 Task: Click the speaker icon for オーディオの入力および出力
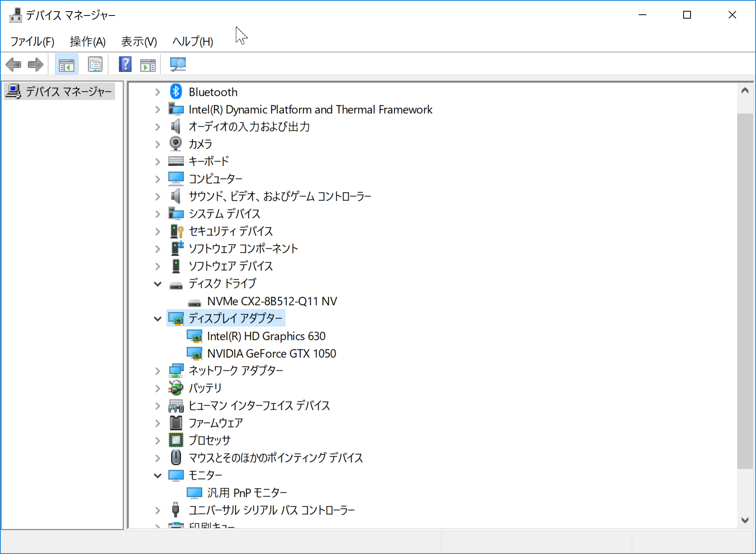(176, 127)
